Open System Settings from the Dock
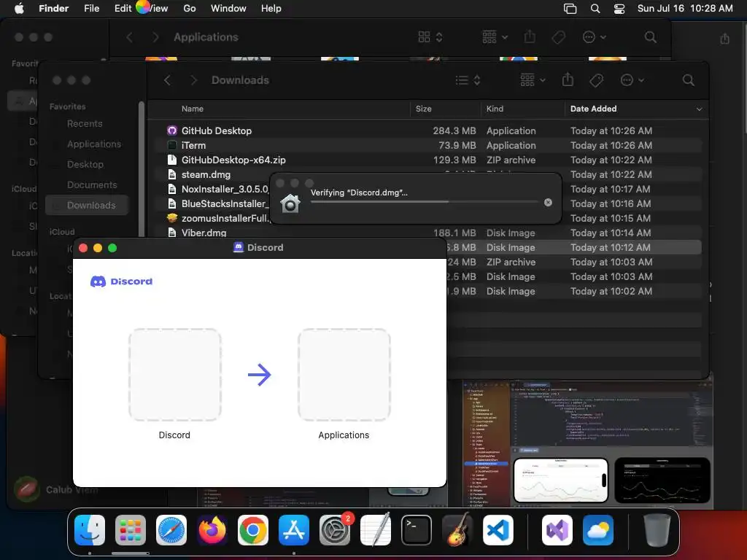 pyautogui.click(x=334, y=530)
